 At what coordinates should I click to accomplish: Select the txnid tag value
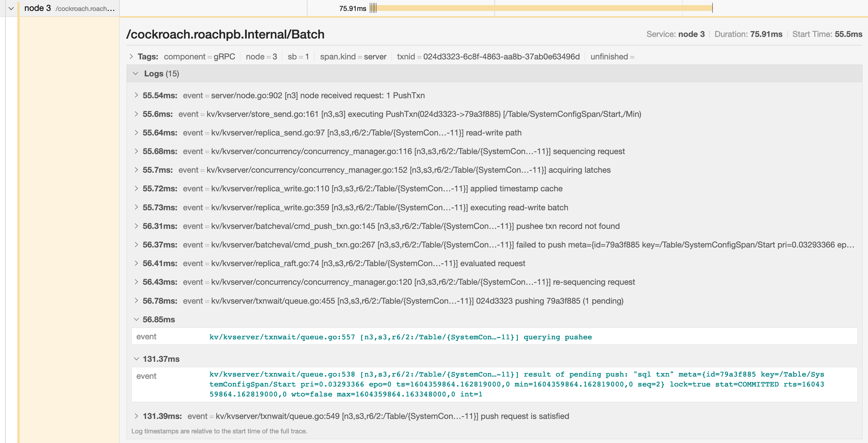pos(501,56)
